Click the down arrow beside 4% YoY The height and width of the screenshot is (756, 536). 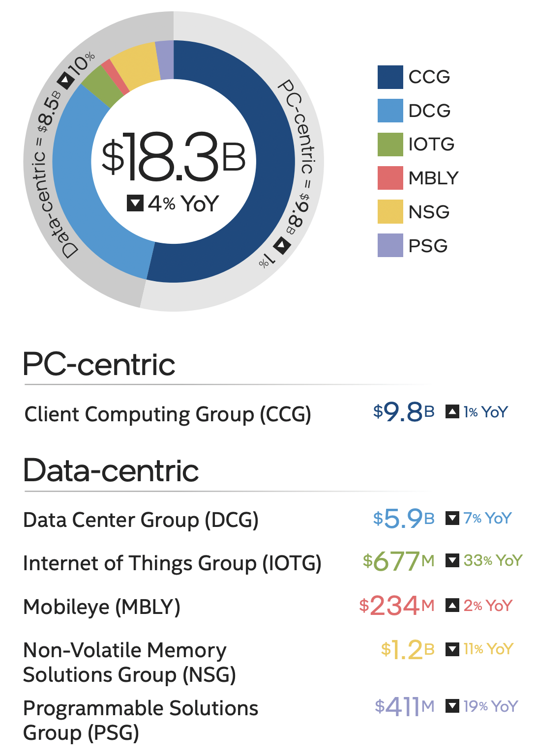[x=135, y=203]
